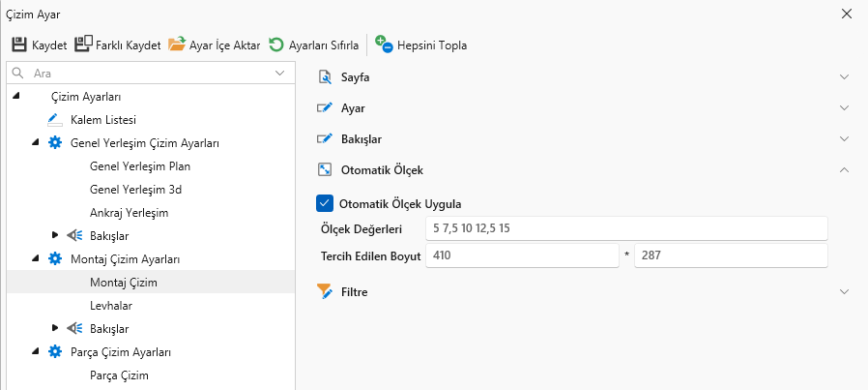The height and width of the screenshot is (390, 868).
Task: Select the Kalem Listesi pen icon
Action: (x=54, y=120)
